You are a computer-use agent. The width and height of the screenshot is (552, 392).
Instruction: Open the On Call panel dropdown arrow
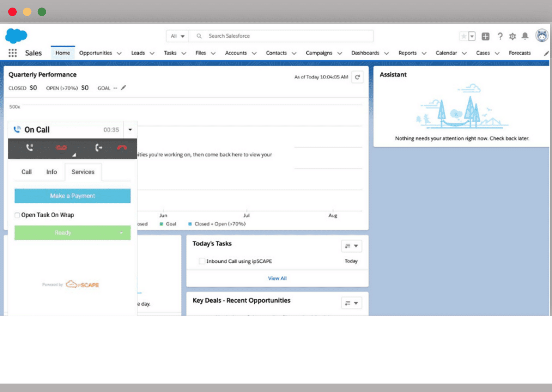(x=130, y=130)
